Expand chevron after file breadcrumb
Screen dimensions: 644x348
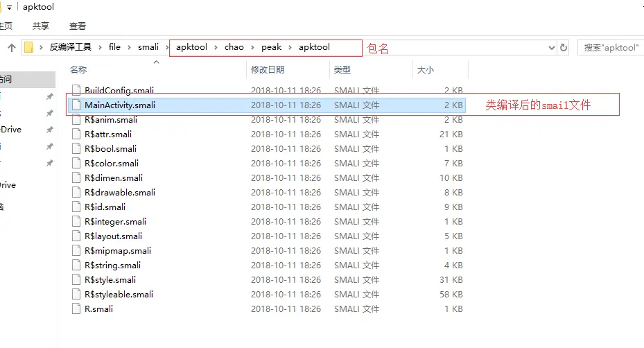click(129, 48)
